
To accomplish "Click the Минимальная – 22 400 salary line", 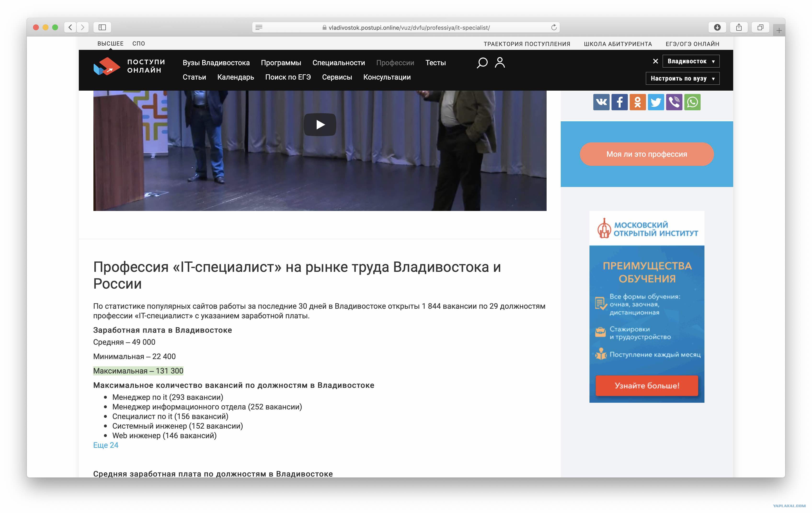I will point(134,357).
